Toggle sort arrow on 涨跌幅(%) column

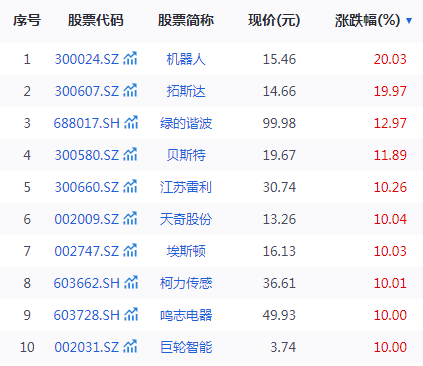(x=409, y=21)
